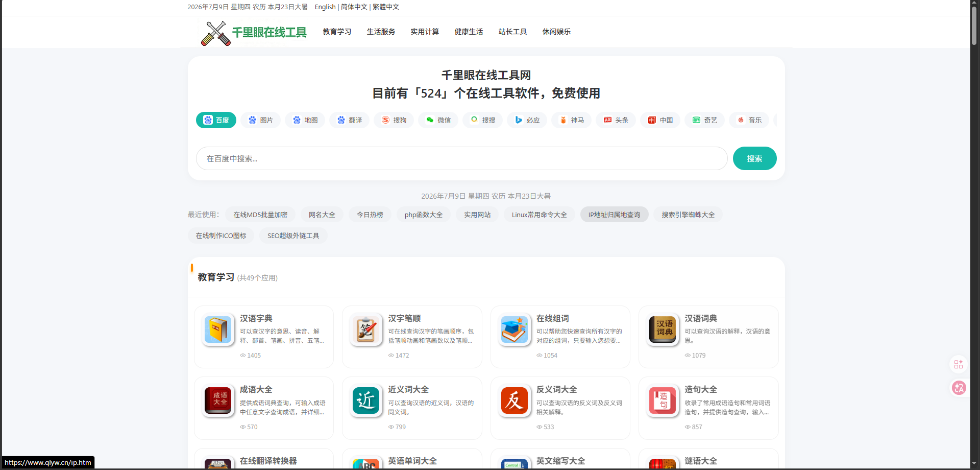Select the 百度 search engine
Viewport: 980px width, 470px height.
[x=216, y=120]
